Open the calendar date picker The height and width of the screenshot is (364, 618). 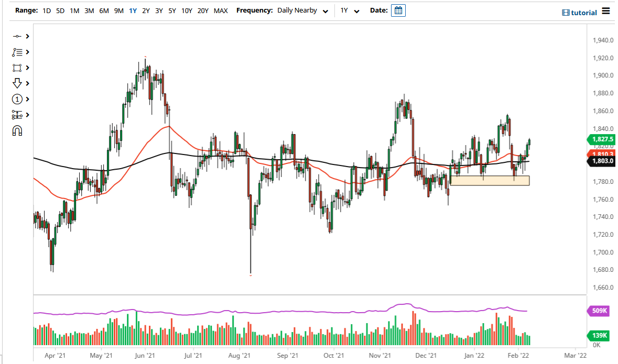398,10
